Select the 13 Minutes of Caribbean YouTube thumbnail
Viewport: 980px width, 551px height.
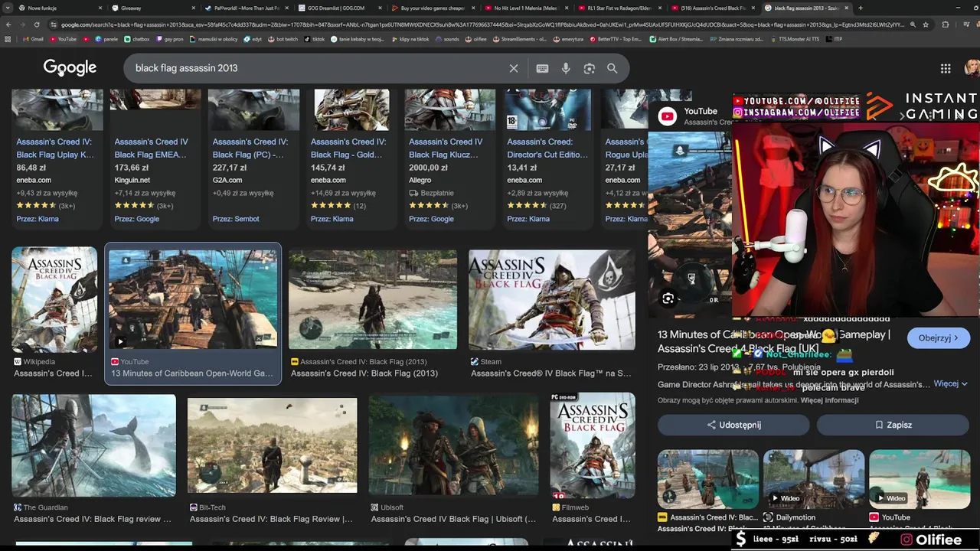193,299
